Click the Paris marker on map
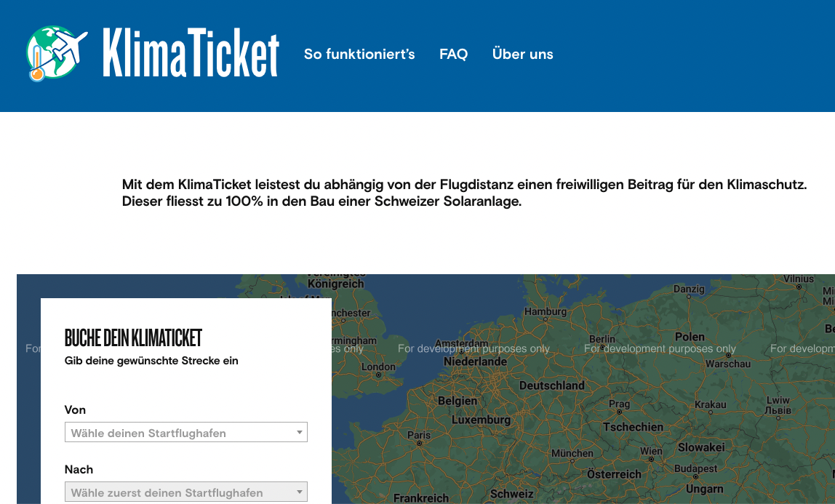This screenshot has width=835, height=504. (419, 442)
